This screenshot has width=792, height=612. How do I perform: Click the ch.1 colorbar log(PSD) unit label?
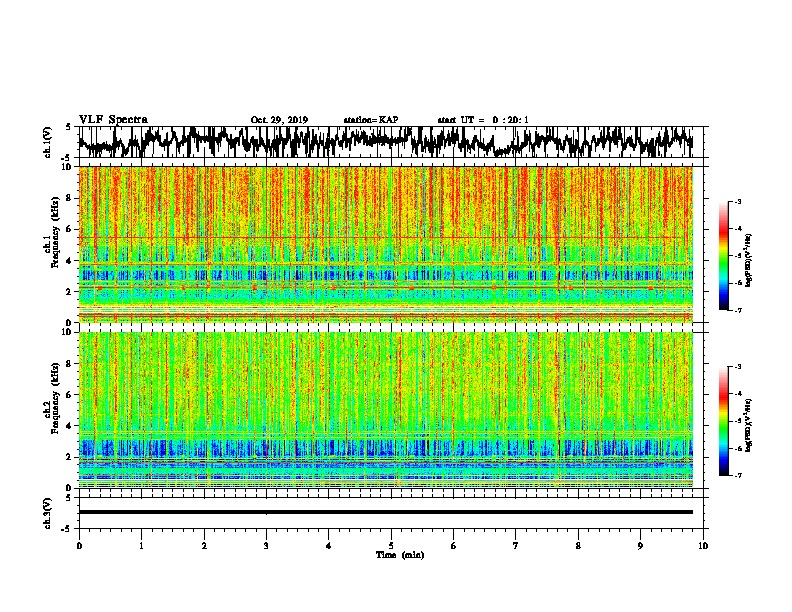coord(749,261)
